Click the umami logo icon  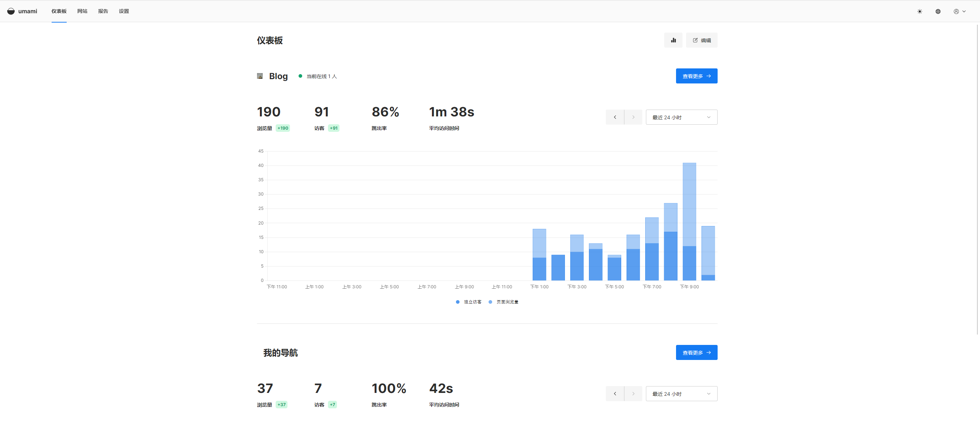[x=11, y=11]
